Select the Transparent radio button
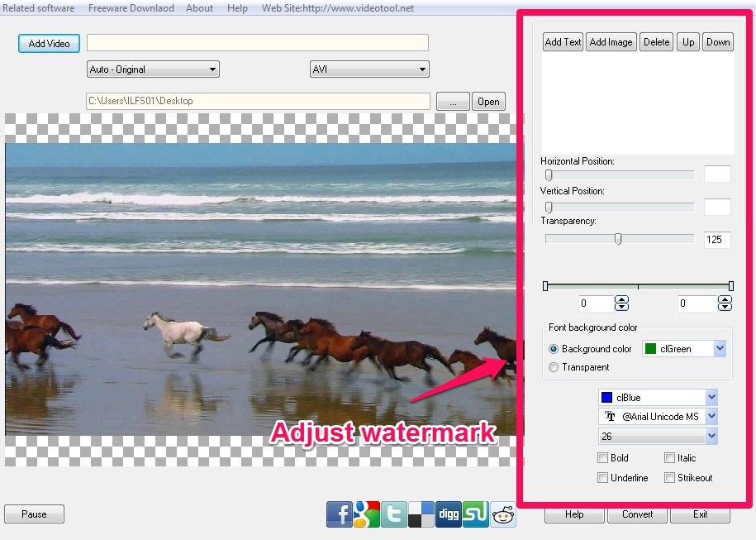This screenshot has height=540, width=756. 554,367
